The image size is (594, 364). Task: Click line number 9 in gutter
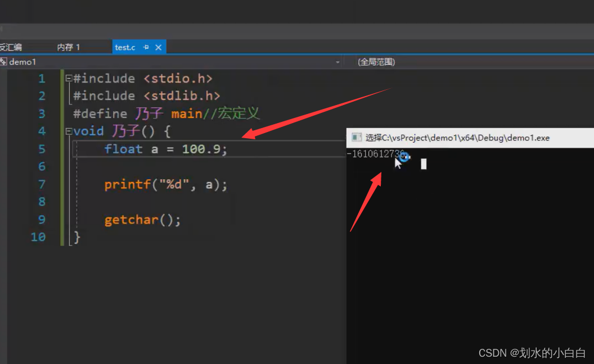click(42, 220)
